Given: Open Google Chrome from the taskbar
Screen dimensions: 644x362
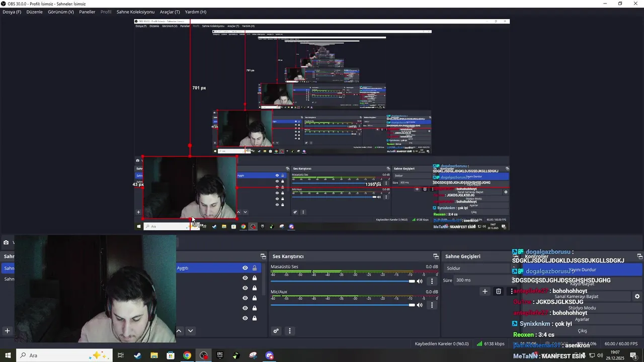Looking at the screenshot, I should (x=187, y=355).
